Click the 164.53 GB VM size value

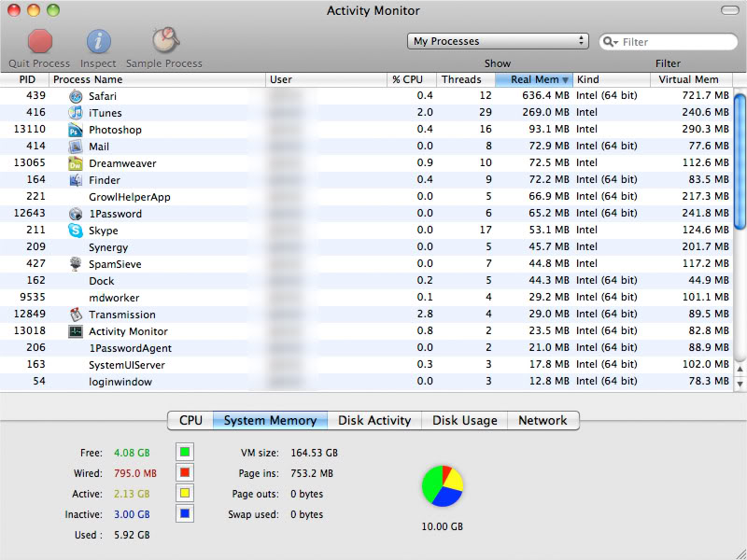(x=315, y=453)
